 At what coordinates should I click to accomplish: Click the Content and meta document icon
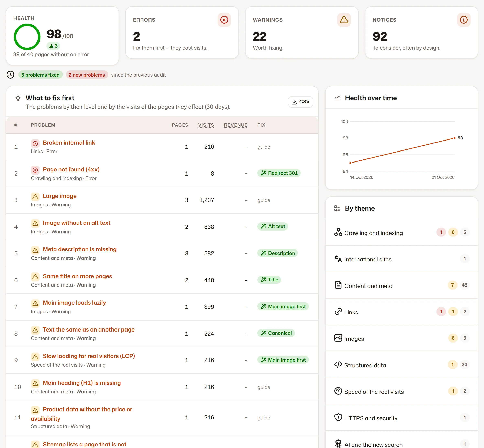click(338, 285)
